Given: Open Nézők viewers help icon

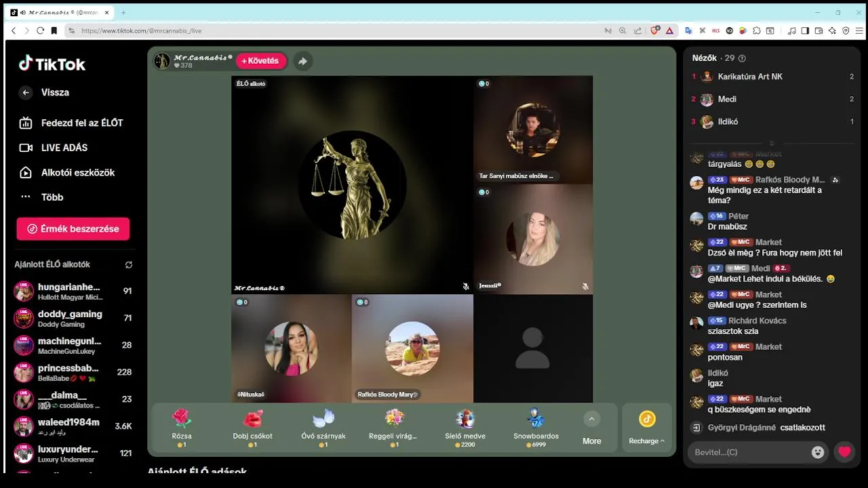Looking at the screenshot, I should pyautogui.click(x=742, y=58).
